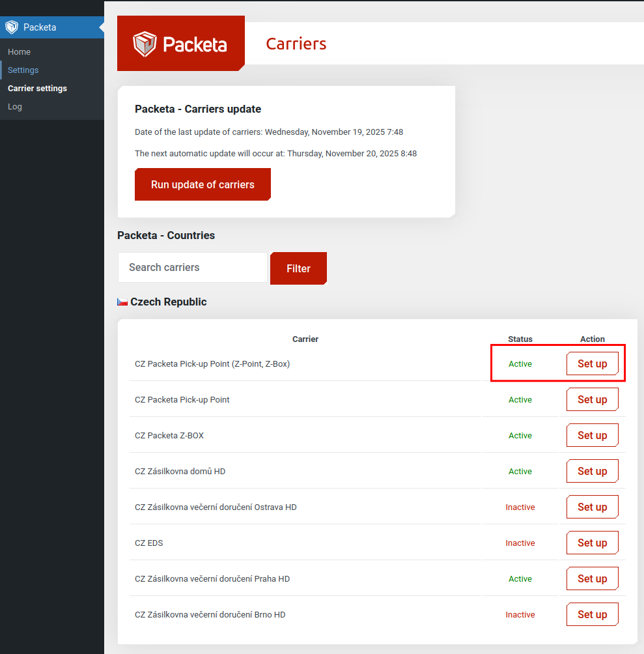Click the Action column header
Screen dimensions: 644x654
[593, 339]
